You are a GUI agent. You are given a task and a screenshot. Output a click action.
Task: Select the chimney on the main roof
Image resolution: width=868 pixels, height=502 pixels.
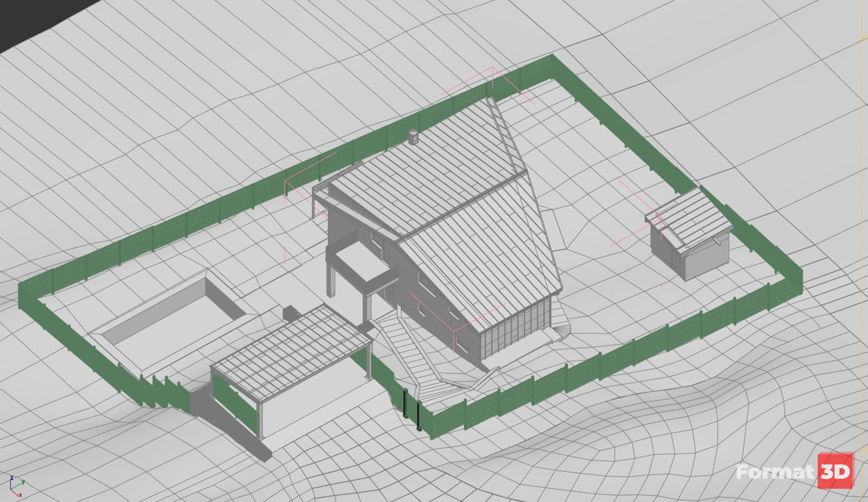(413, 137)
